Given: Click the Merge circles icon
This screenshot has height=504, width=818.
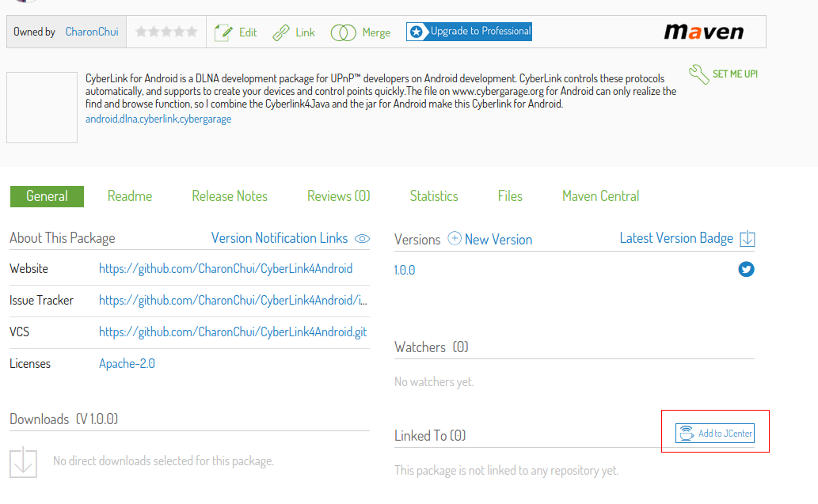Looking at the screenshot, I should coord(343,33).
